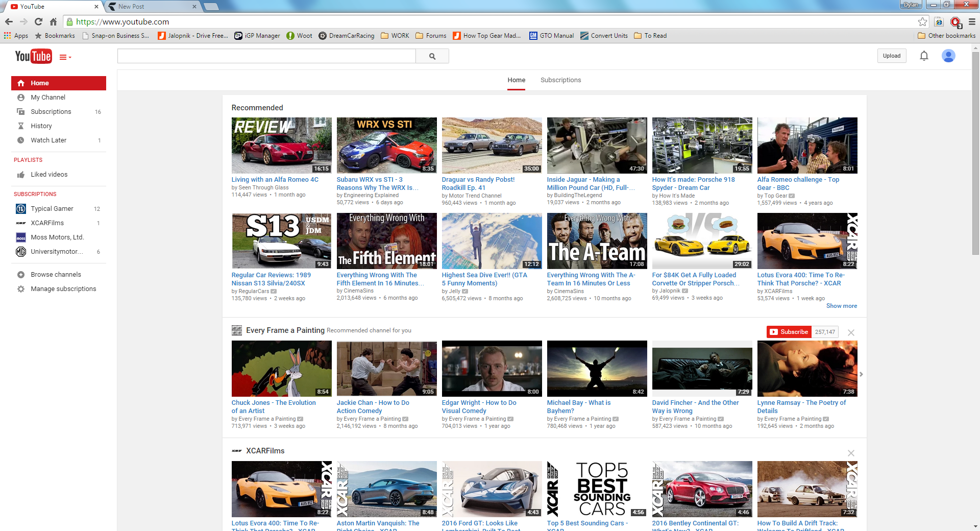This screenshot has width=980, height=531.
Task: Open the Top 5 Best Sounding Cars thumbnail
Action: coord(597,489)
